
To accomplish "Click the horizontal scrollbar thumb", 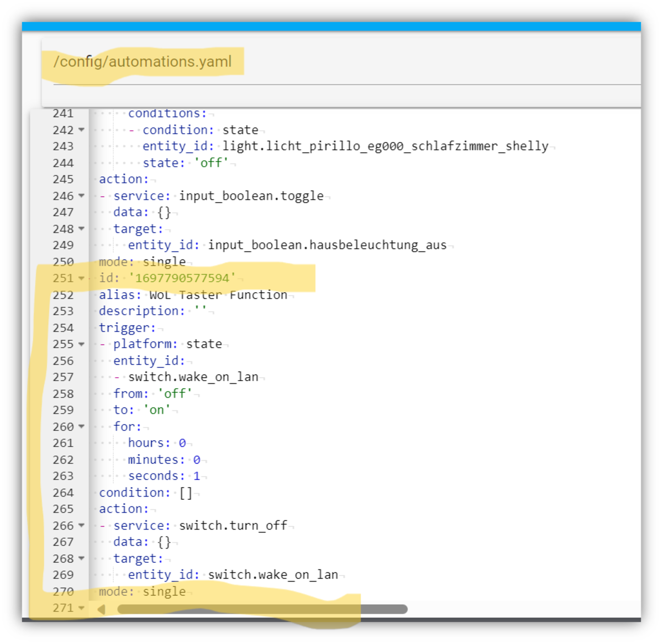I will 262,609.
